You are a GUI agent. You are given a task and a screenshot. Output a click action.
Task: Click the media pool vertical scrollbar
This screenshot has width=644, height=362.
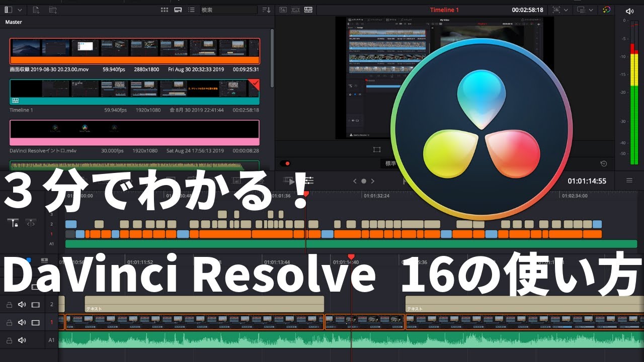click(x=272, y=58)
